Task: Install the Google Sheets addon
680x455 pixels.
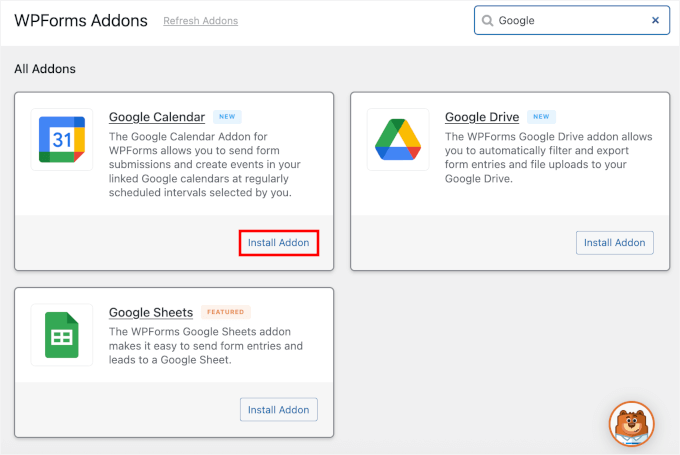Action: point(279,410)
